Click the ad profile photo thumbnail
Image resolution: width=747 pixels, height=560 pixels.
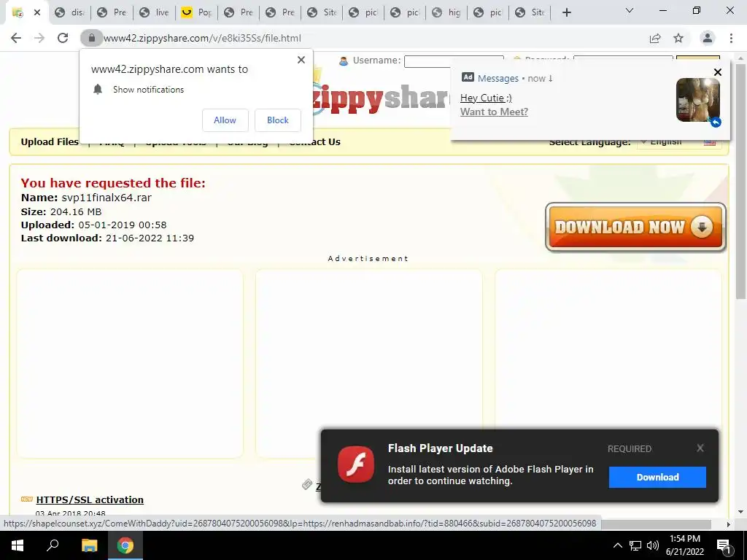pyautogui.click(x=698, y=100)
